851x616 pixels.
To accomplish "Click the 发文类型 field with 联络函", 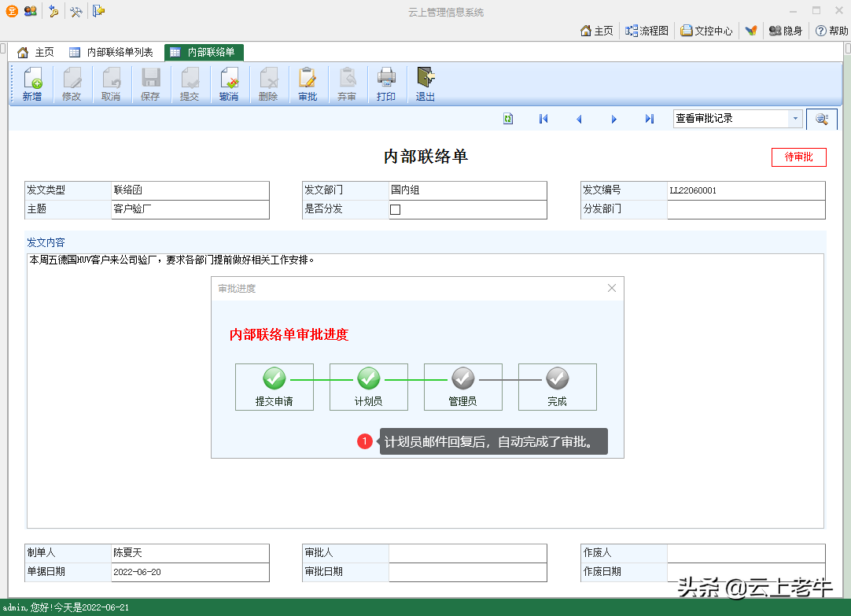I will coord(190,190).
